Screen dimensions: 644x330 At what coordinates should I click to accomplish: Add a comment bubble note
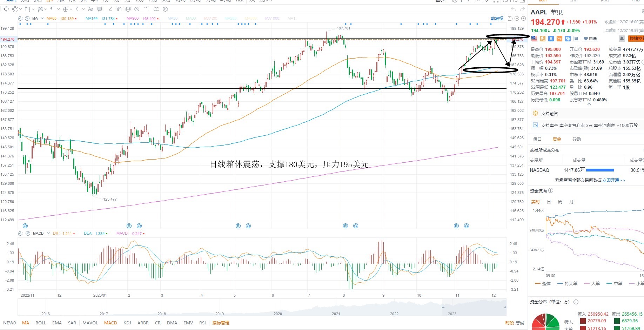point(100,9)
